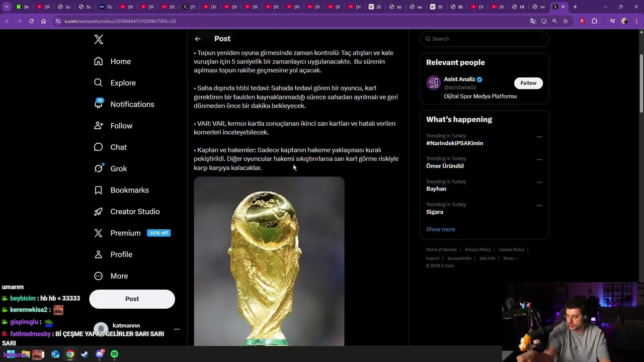The width and height of the screenshot is (644, 362).
Task: Switch to the 'HE' browser tab
Action: 519,7
